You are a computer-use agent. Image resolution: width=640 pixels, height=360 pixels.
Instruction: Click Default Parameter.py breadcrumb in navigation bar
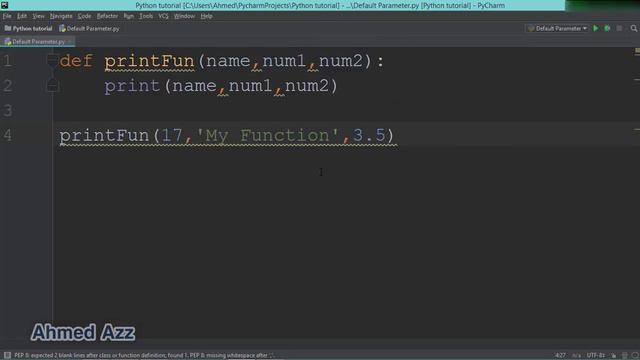[x=89, y=28]
